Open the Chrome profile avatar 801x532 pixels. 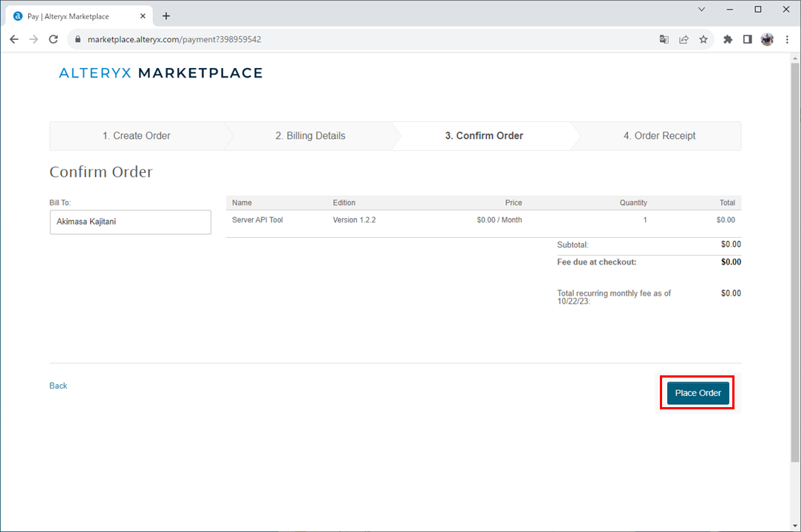coord(767,39)
